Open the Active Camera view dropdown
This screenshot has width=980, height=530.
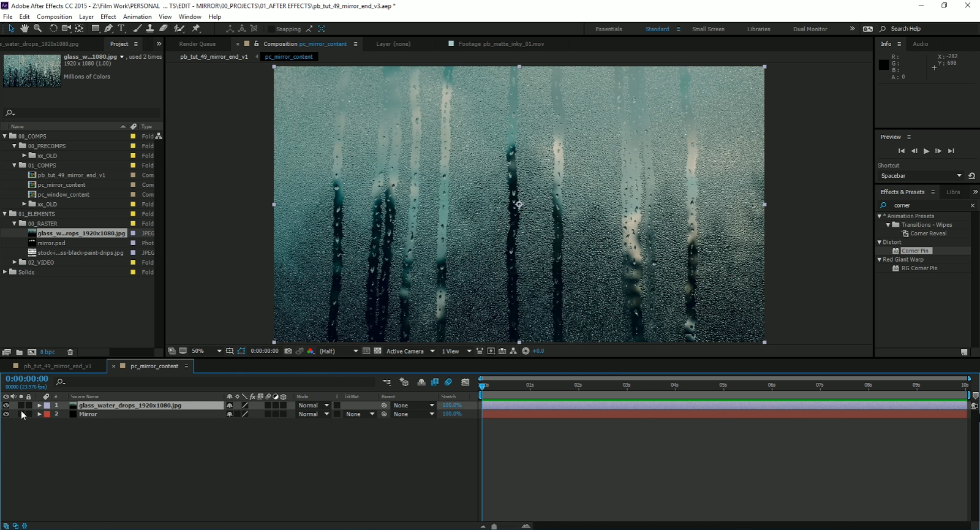click(x=410, y=351)
